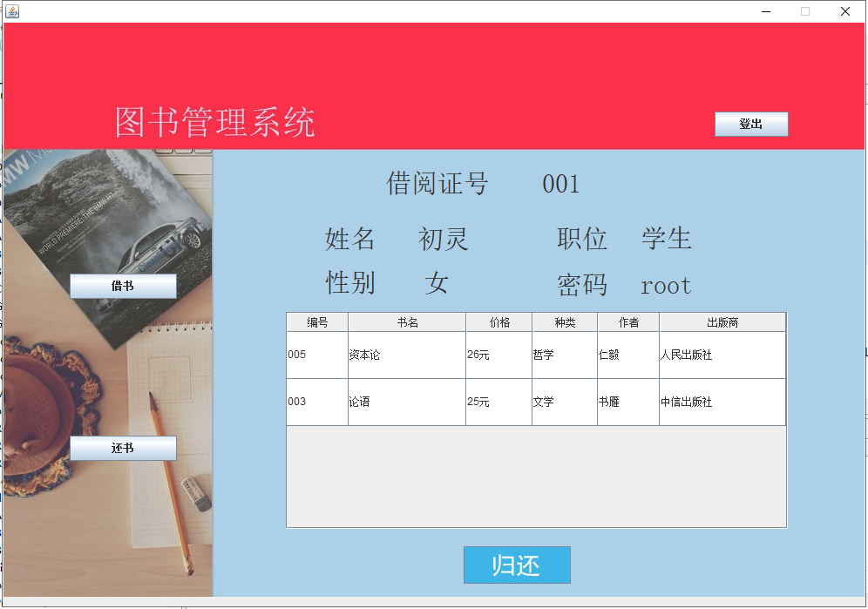Click the position value 学生
Screen dimensions: 868x609
click(667, 239)
